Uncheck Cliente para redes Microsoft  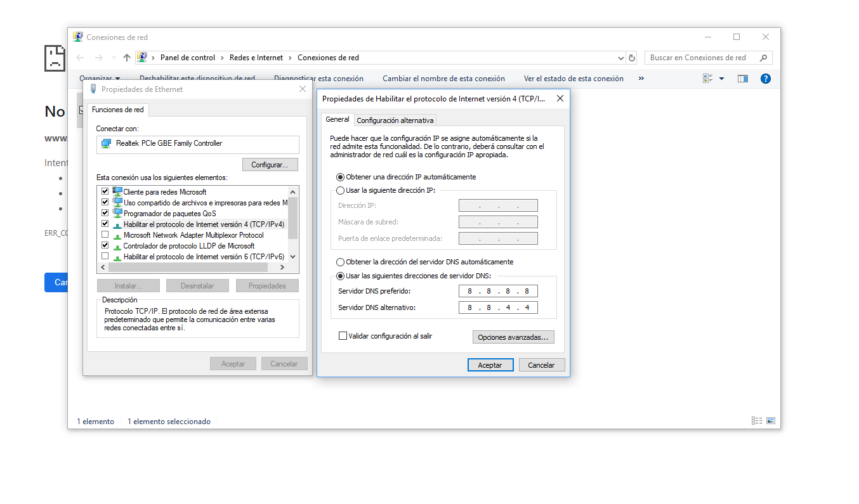(x=105, y=191)
